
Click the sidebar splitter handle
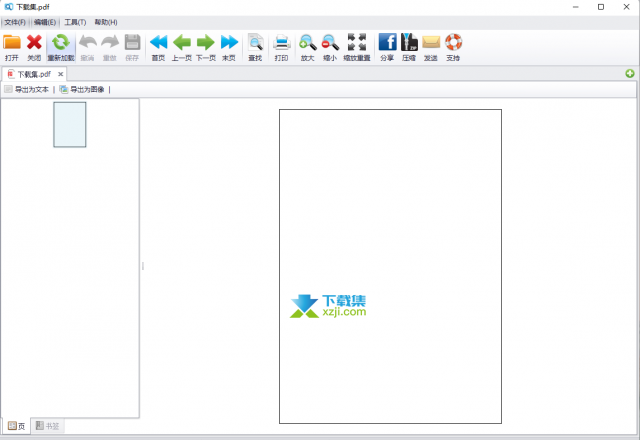tap(143, 266)
